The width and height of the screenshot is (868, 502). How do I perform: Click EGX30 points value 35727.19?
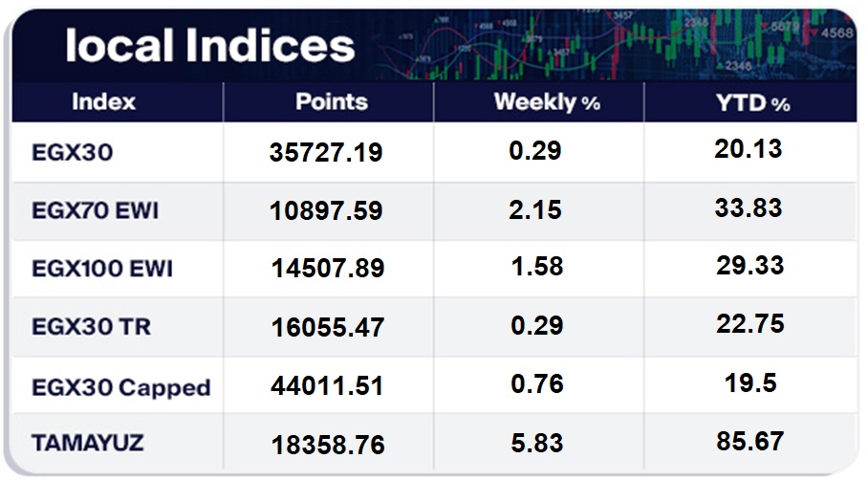tap(328, 152)
